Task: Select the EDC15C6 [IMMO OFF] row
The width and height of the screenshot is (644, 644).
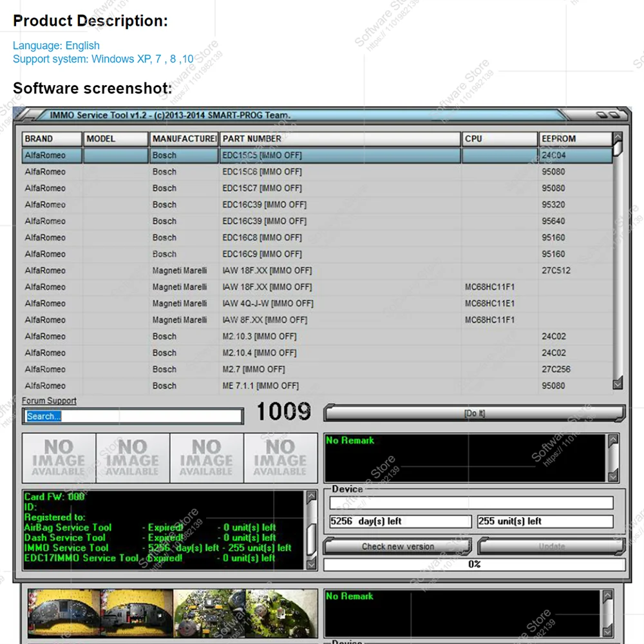Action: click(x=317, y=172)
